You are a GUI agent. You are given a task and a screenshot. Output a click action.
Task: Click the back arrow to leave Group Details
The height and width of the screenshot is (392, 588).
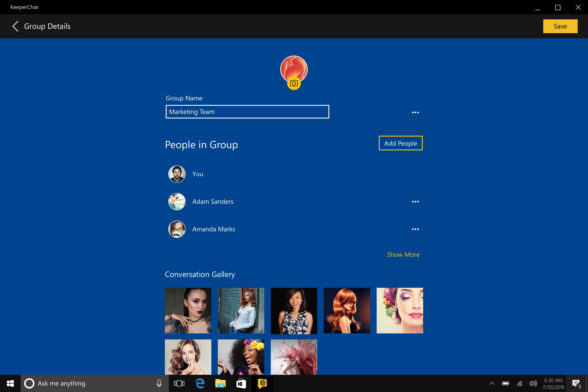click(x=15, y=26)
